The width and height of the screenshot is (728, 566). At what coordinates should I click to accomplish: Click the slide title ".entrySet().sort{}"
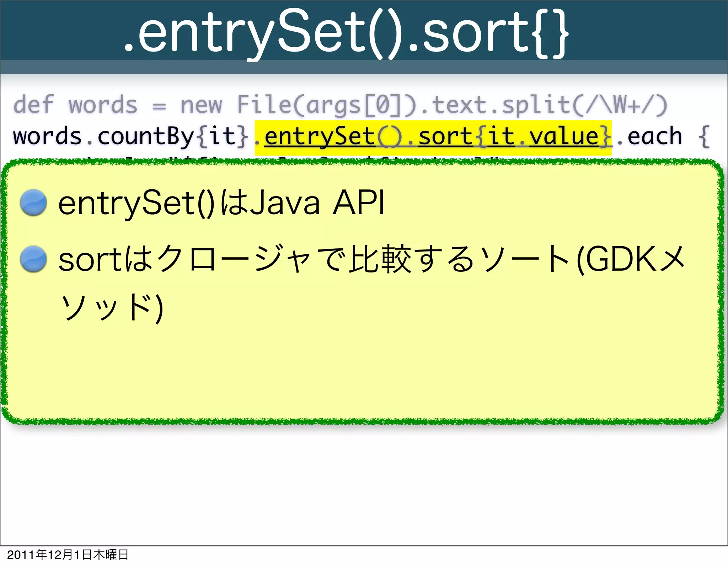point(346,35)
